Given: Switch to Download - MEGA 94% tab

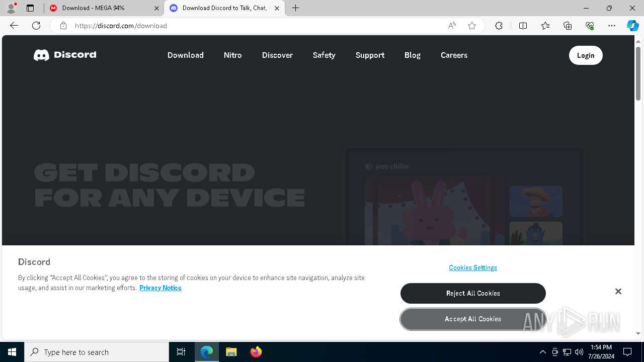Looking at the screenshot, I should click(x=104, y=8).
